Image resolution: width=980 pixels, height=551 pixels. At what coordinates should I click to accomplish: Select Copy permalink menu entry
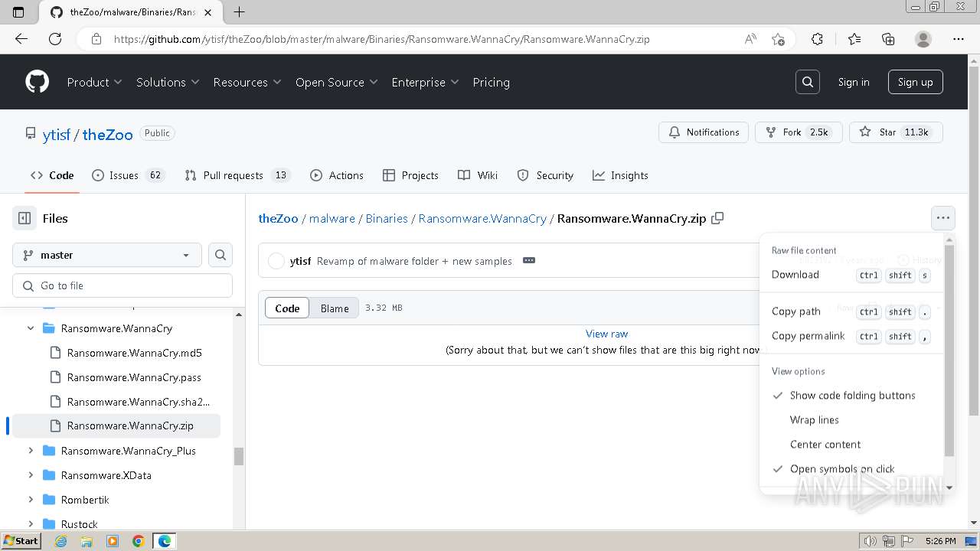coord(852,336)
